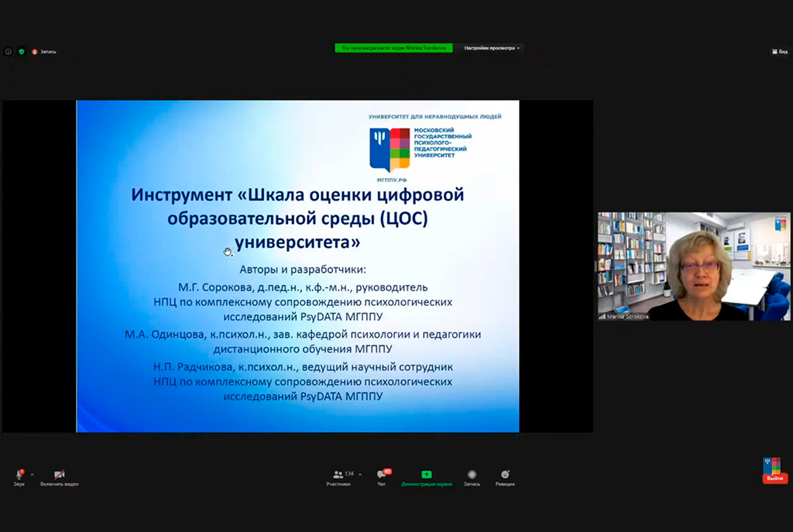This screenshot has width=793, height=532.
Task: Click "Н.П. Радчикова" author line
Action: [303, 367]
